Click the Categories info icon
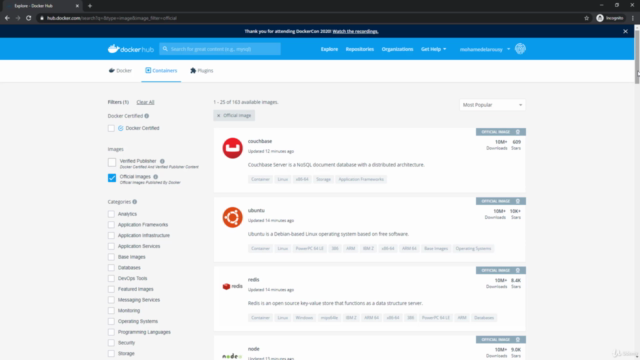 (135, 202)
